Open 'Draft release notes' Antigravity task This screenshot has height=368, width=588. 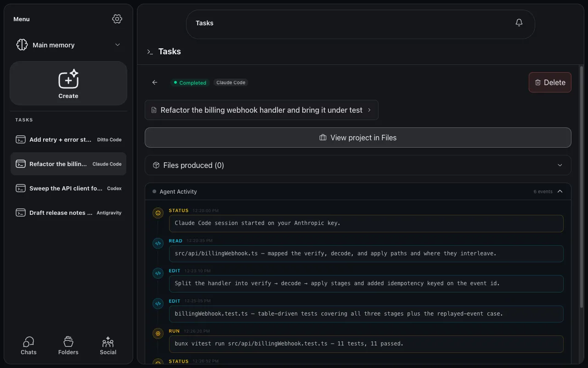point(68,213)
